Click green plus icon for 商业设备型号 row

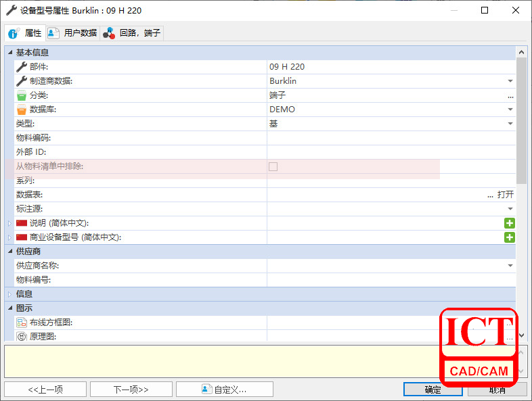pyautogui.click(x=509, y=237)
